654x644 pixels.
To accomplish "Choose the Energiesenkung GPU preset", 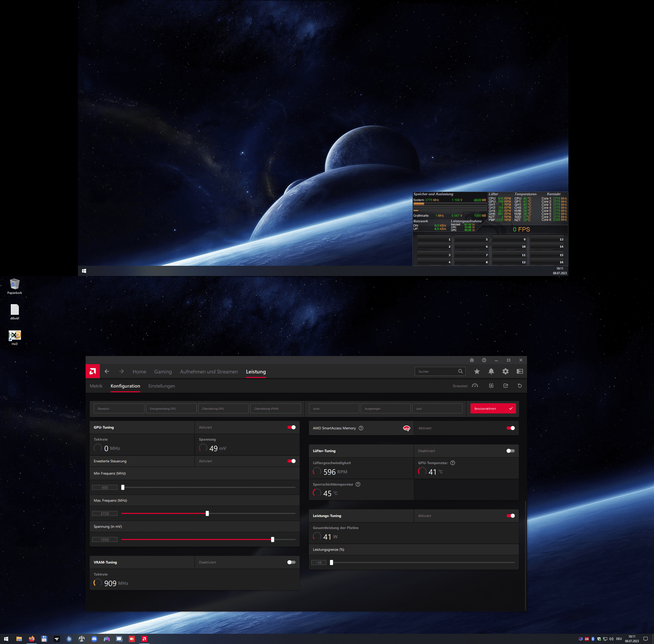I will (171, 409).
